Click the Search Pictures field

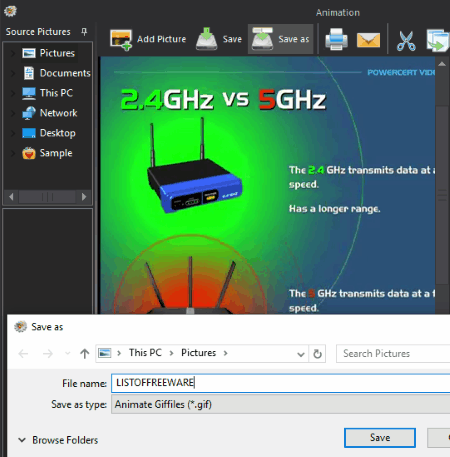[x=393, y=353]
